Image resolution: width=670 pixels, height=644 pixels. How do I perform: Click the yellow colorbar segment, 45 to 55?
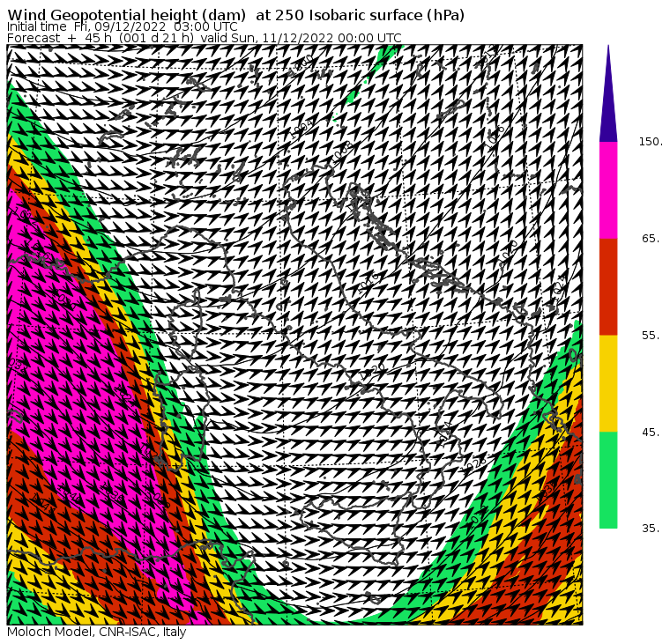pos(608,383)
